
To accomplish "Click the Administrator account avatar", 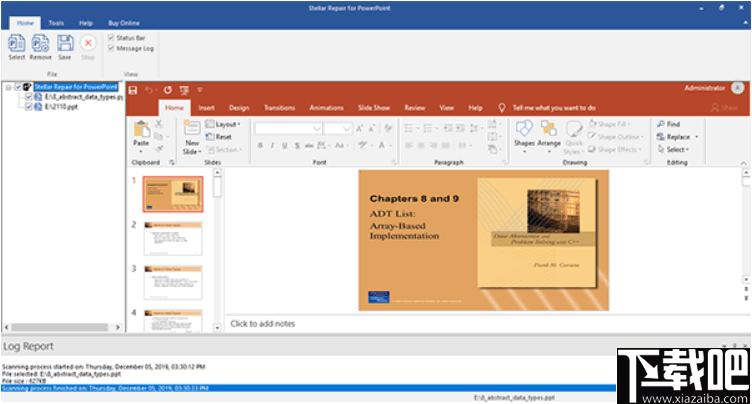I will click(x=737, y=88).
